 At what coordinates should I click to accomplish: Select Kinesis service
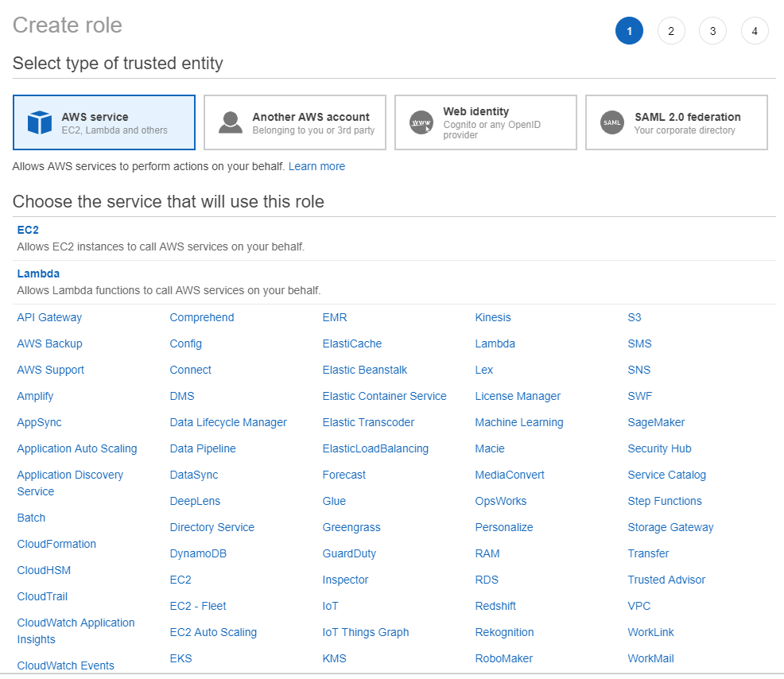pos(493,317)
